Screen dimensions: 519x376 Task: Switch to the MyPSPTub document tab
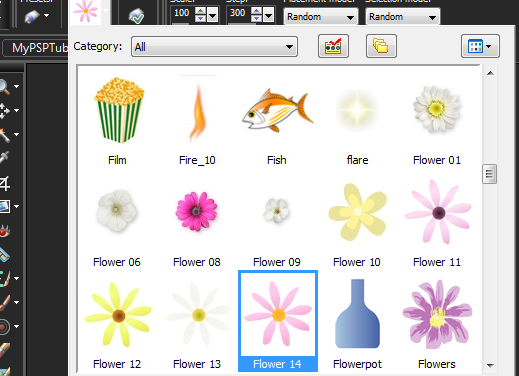(x=36, y=48)
